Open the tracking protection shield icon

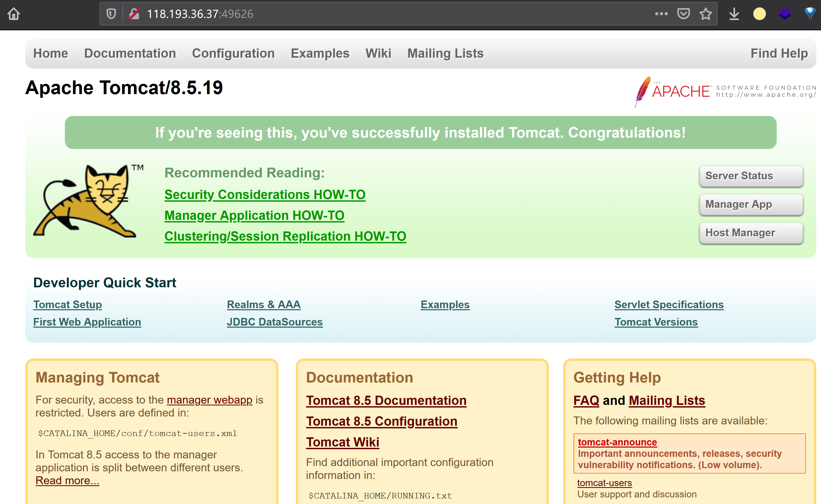[111, 14]
